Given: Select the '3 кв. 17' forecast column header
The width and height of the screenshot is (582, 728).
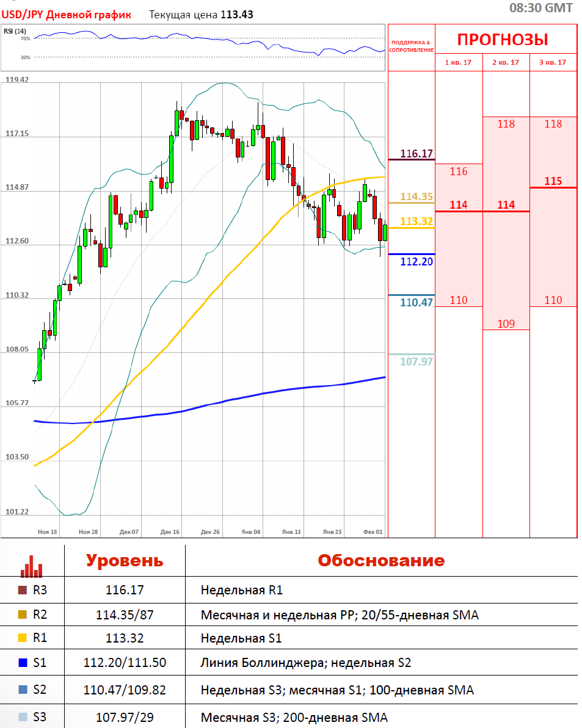Looking at the screenshot, I should pos(552,62).
